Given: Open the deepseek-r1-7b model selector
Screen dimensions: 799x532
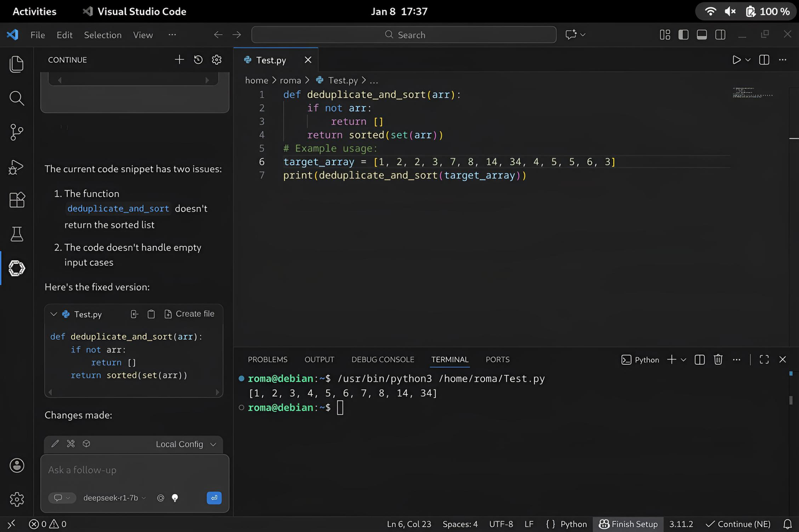Looking at the screenshot, I should tap(114, 498).
